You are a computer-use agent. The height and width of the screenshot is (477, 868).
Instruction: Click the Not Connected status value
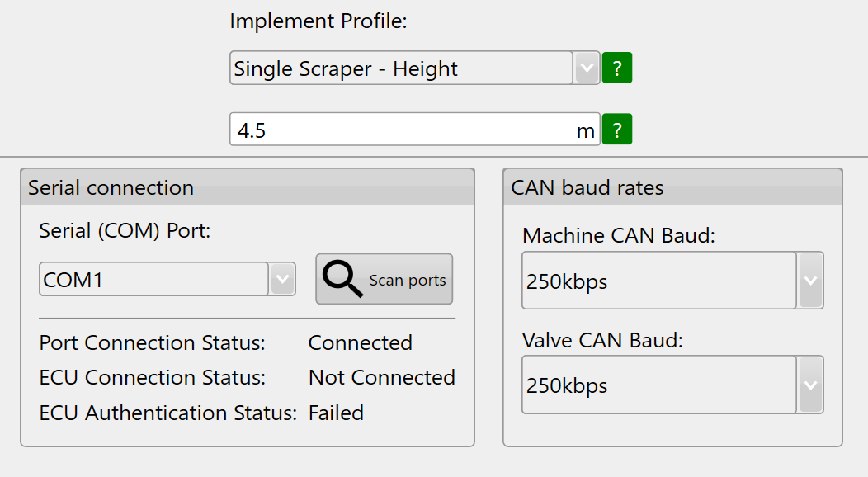pyautogui.click(x=382, y=377)
